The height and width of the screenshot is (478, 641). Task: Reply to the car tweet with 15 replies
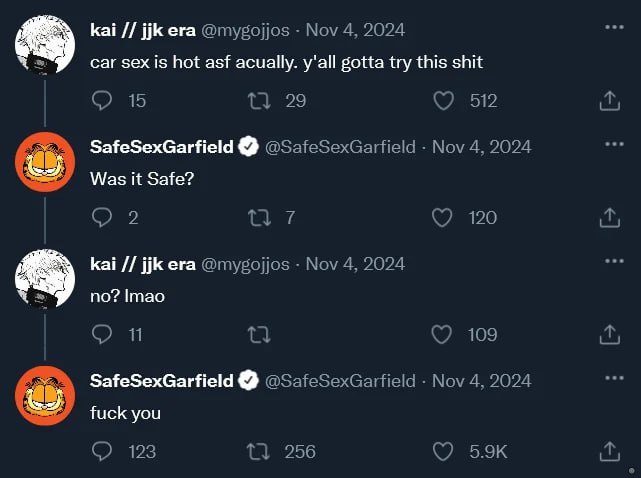pos(103,100)
